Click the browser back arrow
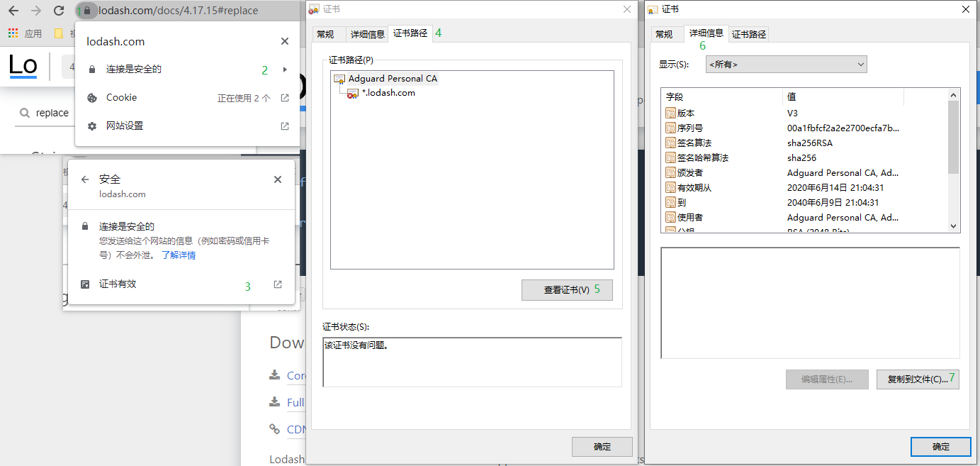This screenshot has width=980, height=466. (13, 11)
